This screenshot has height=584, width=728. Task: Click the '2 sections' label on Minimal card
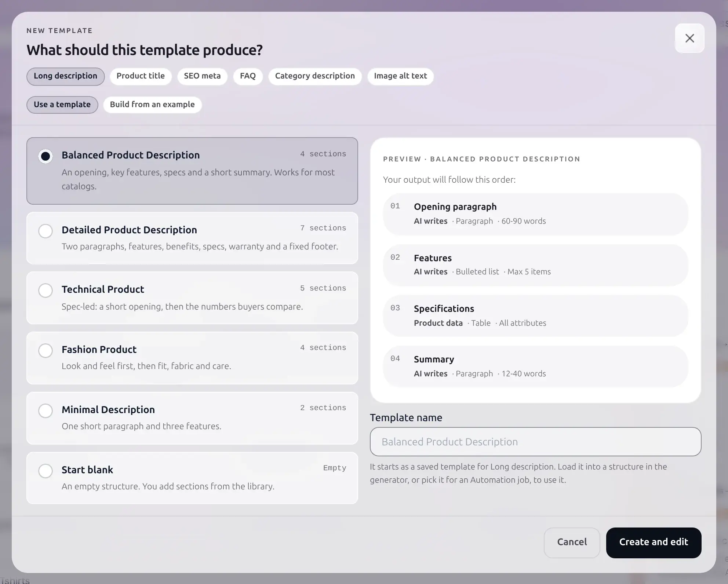click(323, 408)
